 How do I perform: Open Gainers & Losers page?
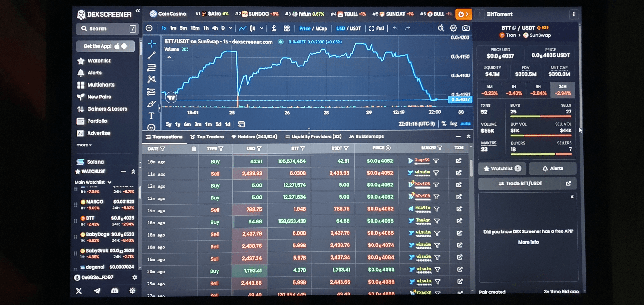click(x=102, y=109)
